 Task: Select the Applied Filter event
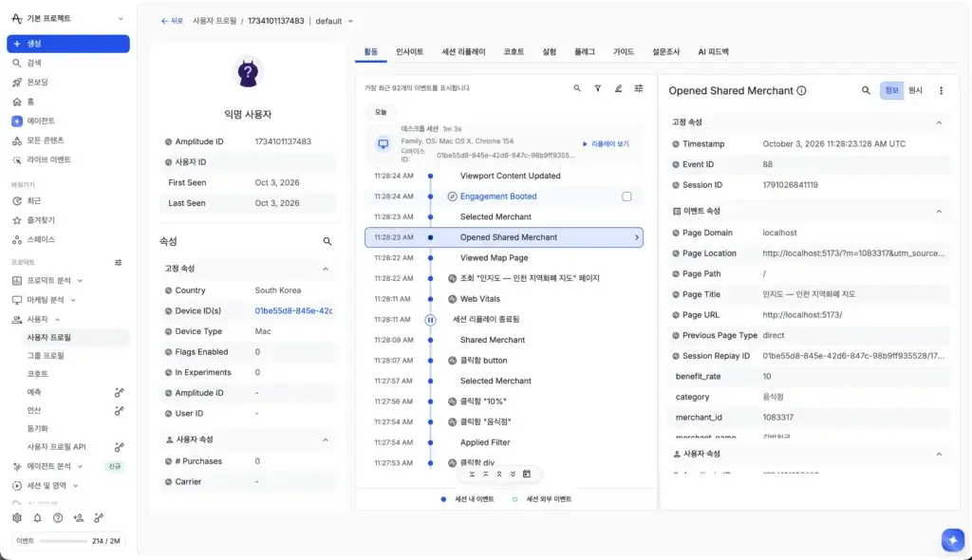click(x=485, y=443)
